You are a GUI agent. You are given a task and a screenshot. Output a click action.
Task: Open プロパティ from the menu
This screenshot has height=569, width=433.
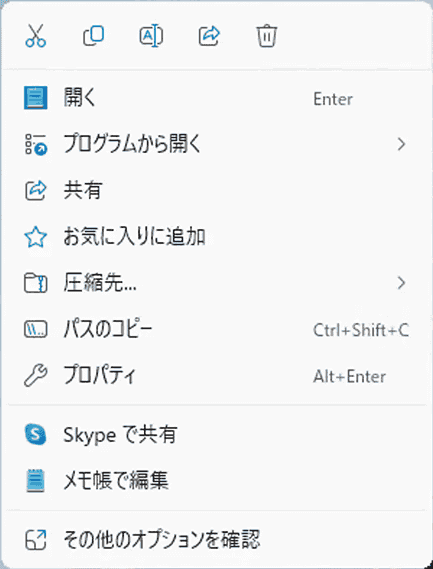pos(217,376)
